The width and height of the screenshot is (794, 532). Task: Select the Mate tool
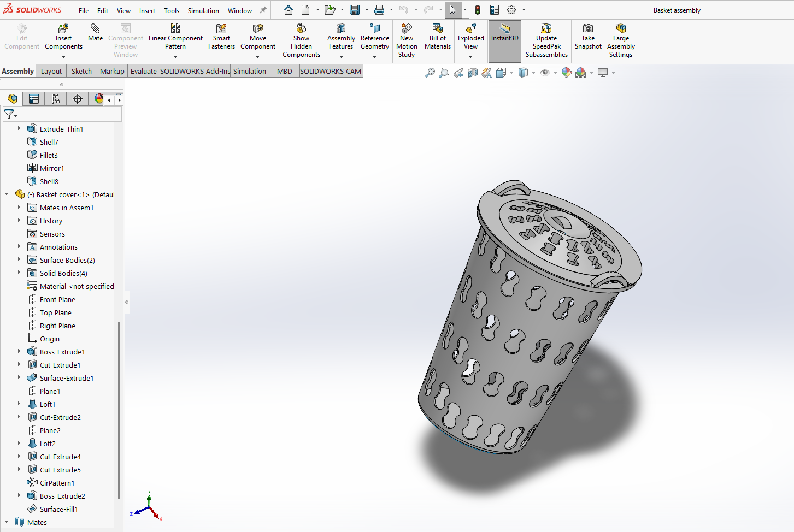(x=95, y=33)
